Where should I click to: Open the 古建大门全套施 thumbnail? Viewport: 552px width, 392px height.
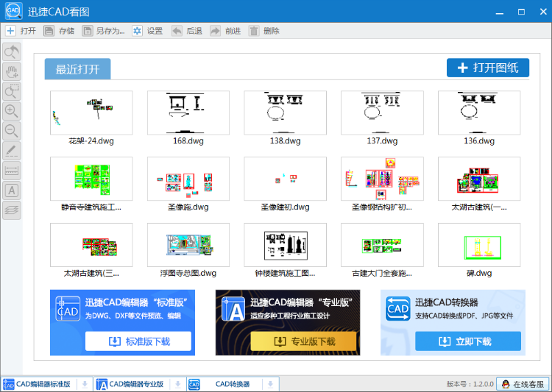382,245
